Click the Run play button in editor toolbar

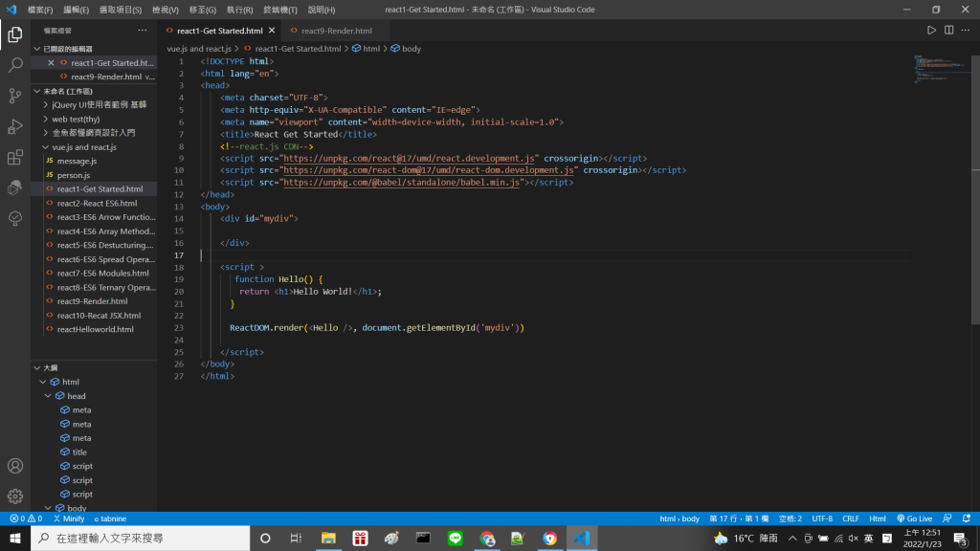(x=931, y=30)
